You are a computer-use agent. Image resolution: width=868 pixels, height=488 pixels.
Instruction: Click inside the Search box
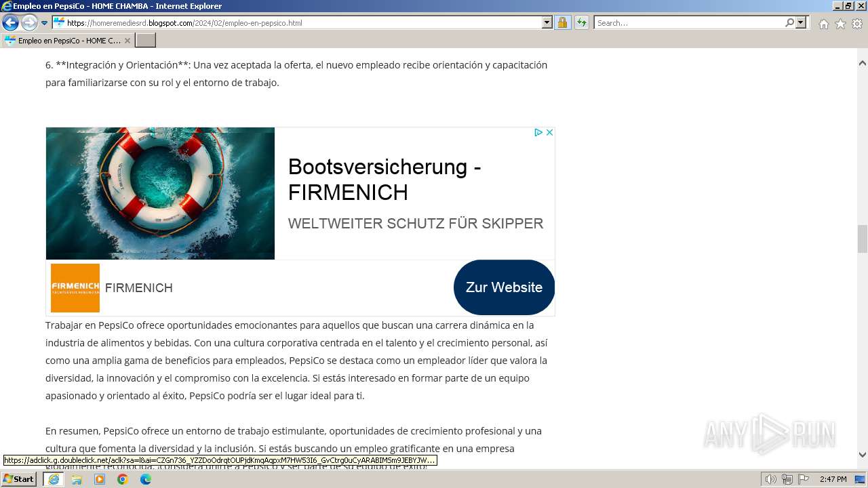(689, 22)
